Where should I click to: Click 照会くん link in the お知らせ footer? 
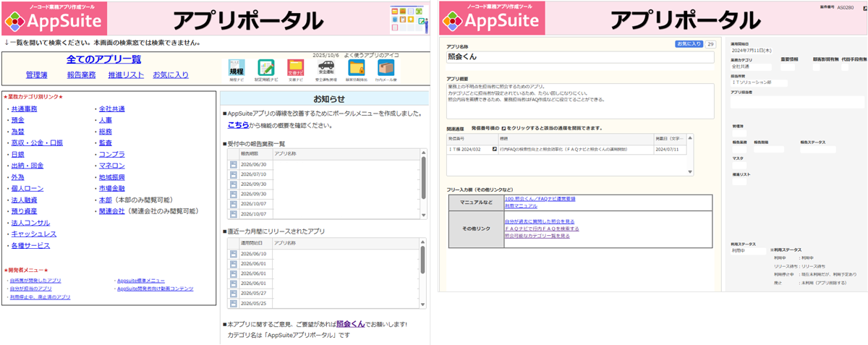[x=351, y=323]
